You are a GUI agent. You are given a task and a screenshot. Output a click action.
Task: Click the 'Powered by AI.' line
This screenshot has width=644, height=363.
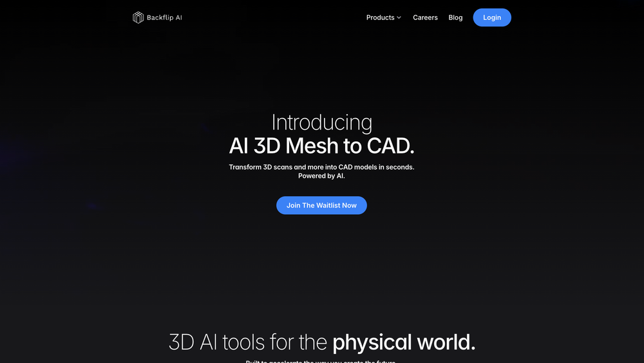[321, 176]
